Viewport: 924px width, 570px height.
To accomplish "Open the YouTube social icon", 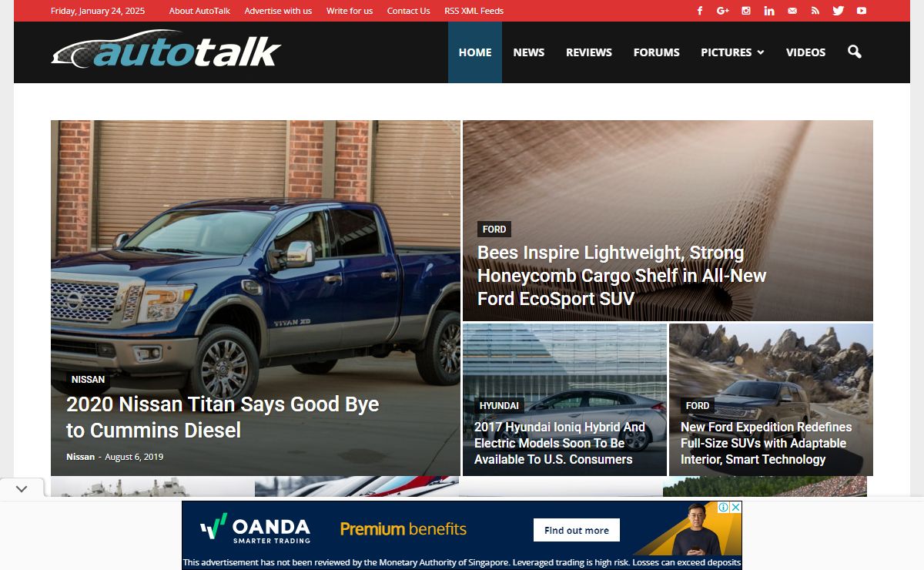I will 861,11.
